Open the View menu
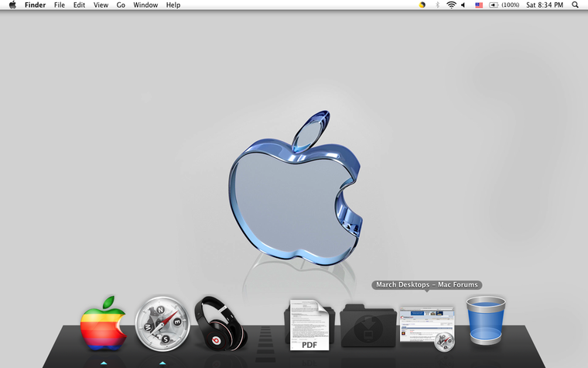The image size is (588, 368). [101, 5]
